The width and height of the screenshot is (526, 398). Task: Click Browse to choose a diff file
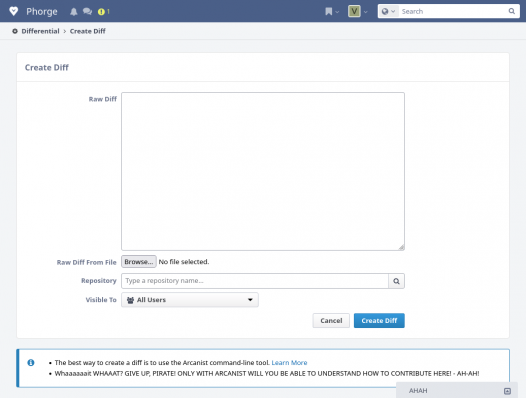[x=139, y=262]
